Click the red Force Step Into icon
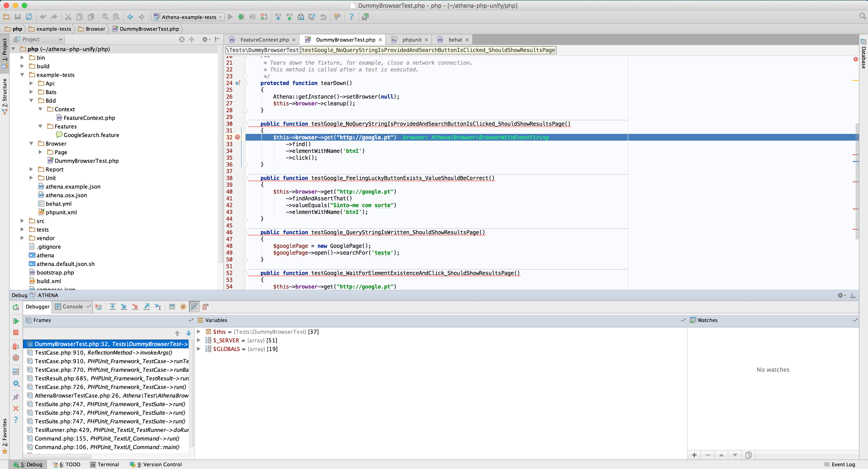 [135, 307]
